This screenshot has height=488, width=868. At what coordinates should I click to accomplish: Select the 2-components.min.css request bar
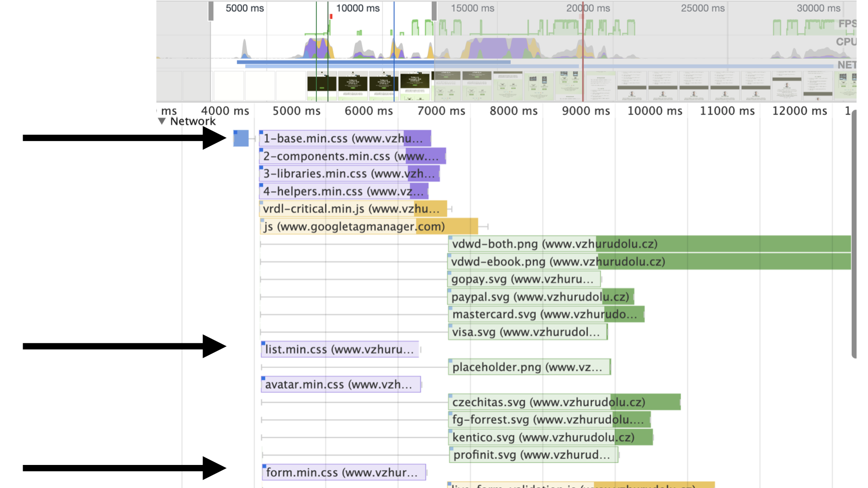(x=352, y=156)
